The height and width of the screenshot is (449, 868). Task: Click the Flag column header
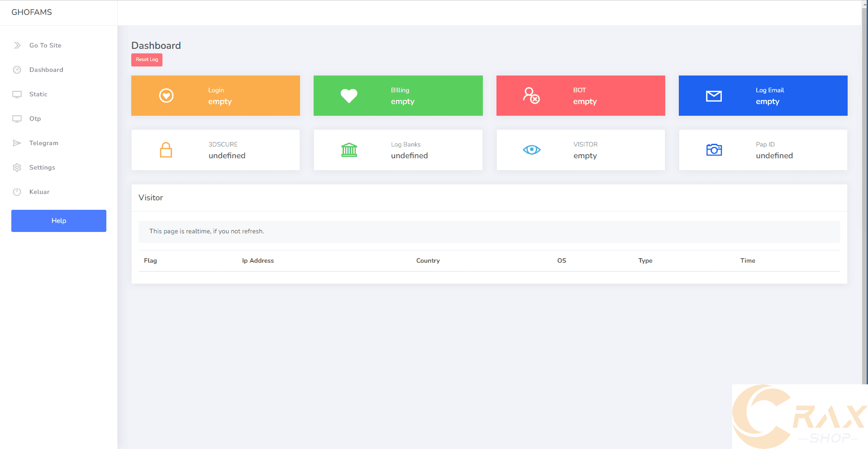click(x=150, y=260)
